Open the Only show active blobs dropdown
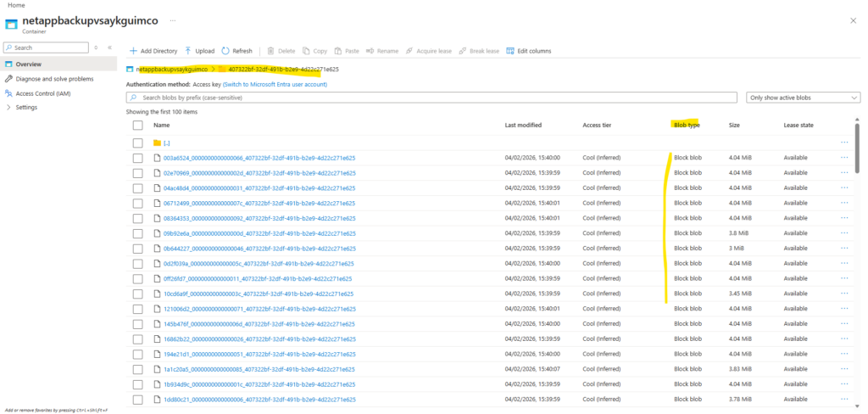Image resolution: width=868 pixels, height=414 pixels. (x=804, y=98)
